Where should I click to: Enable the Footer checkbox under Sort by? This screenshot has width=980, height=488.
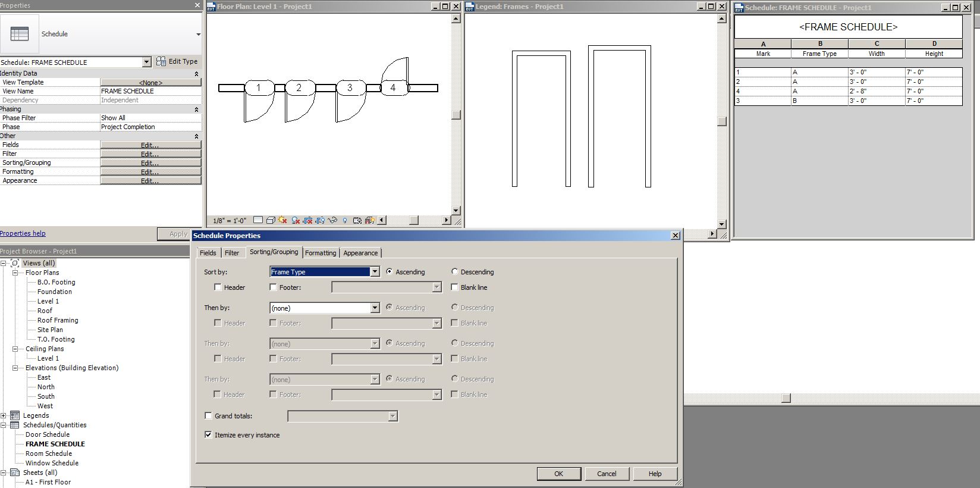pos(273,287)
